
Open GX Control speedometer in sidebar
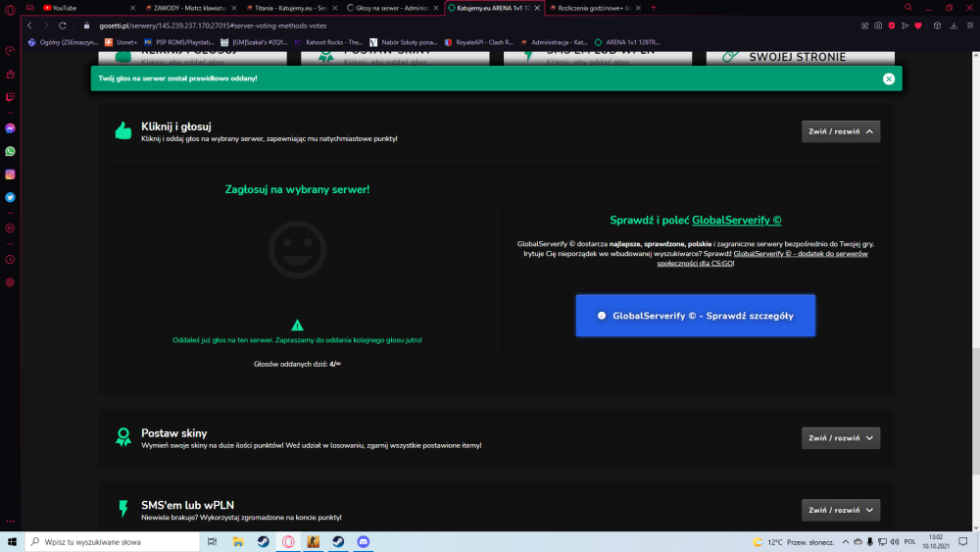coord(10,51)
